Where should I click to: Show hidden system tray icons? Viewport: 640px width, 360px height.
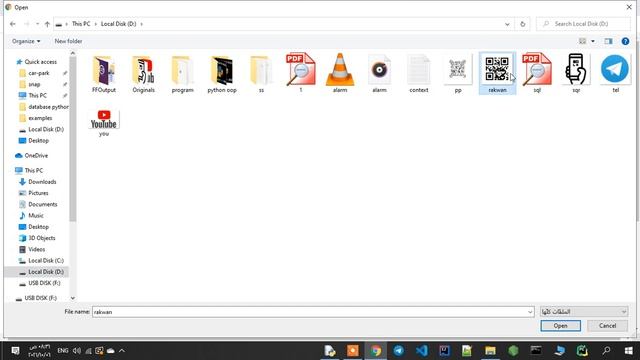tap(122, 351)
